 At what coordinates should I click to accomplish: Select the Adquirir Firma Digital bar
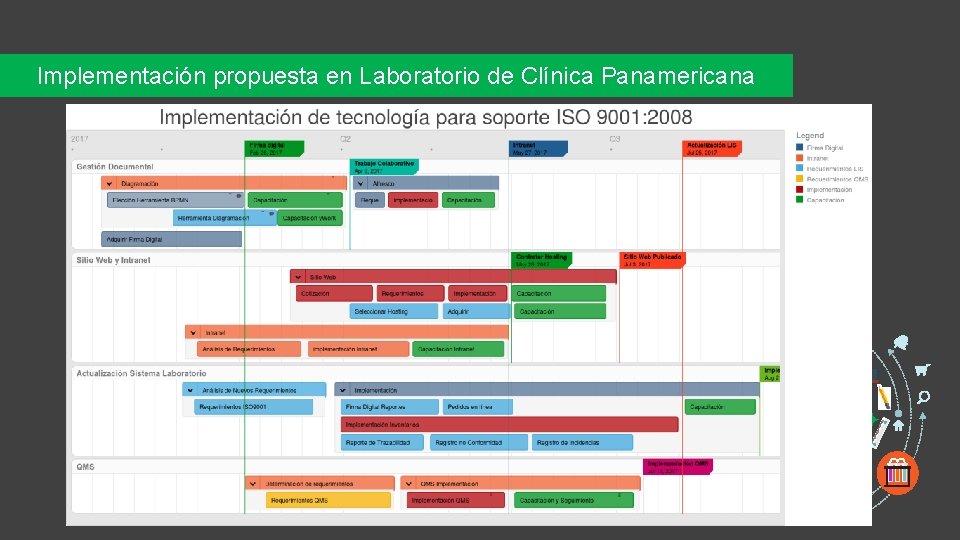coord(171,239)
